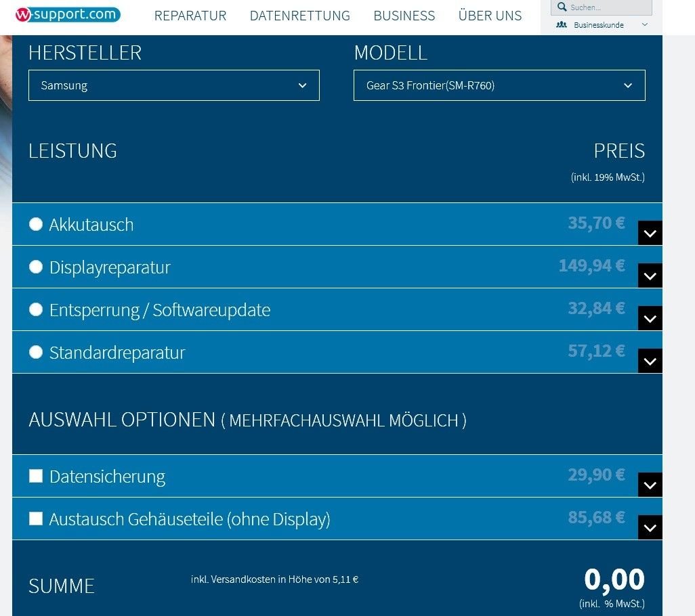Click the 35,70 € price
695x616 pixels.
(x=597, y=223)
